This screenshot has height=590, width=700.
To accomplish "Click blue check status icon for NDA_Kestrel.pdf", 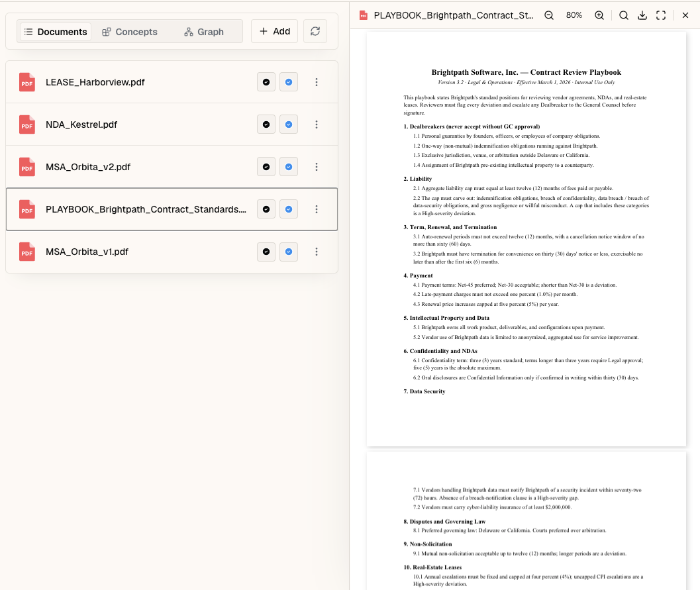I will pos(289,124).
